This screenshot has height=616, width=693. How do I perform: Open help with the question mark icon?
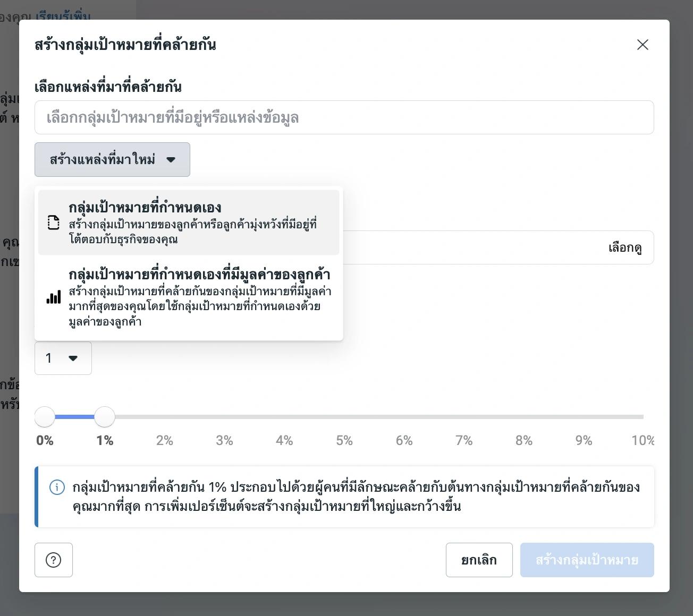pyautogui.click(x=54, y=560)
